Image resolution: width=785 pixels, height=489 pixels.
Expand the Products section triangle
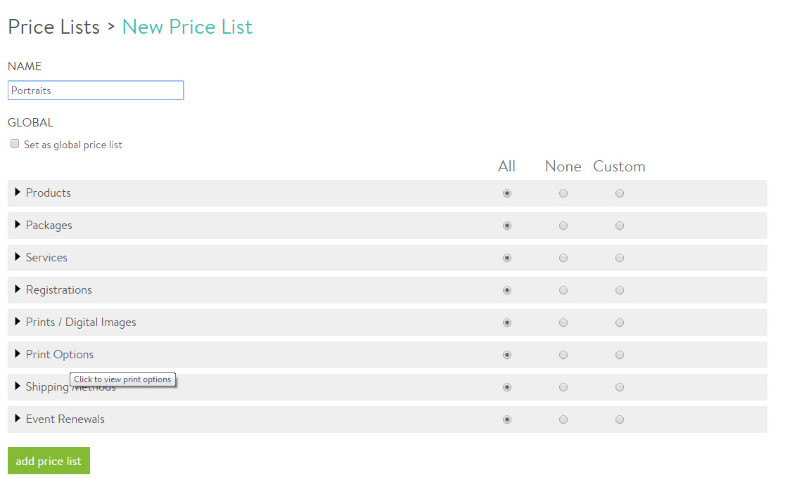pyautogui.click(x=18, y=192)
